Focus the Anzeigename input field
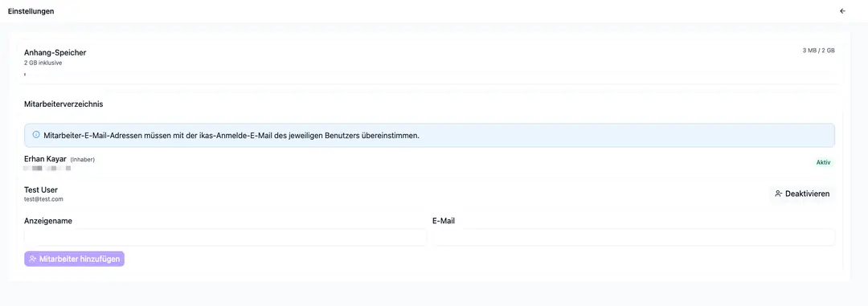The height and width of the screenshot is (306, 868). coord(225,238)
